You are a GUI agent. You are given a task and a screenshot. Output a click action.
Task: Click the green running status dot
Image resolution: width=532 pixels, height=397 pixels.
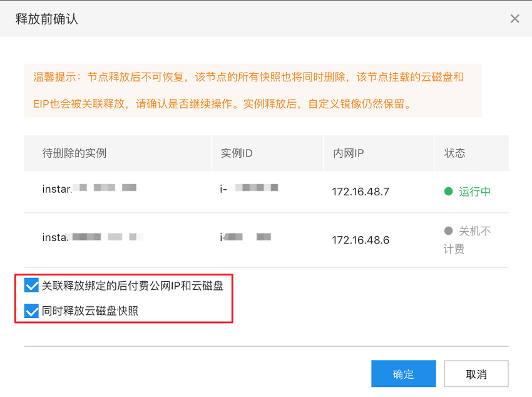coord(448,192)
